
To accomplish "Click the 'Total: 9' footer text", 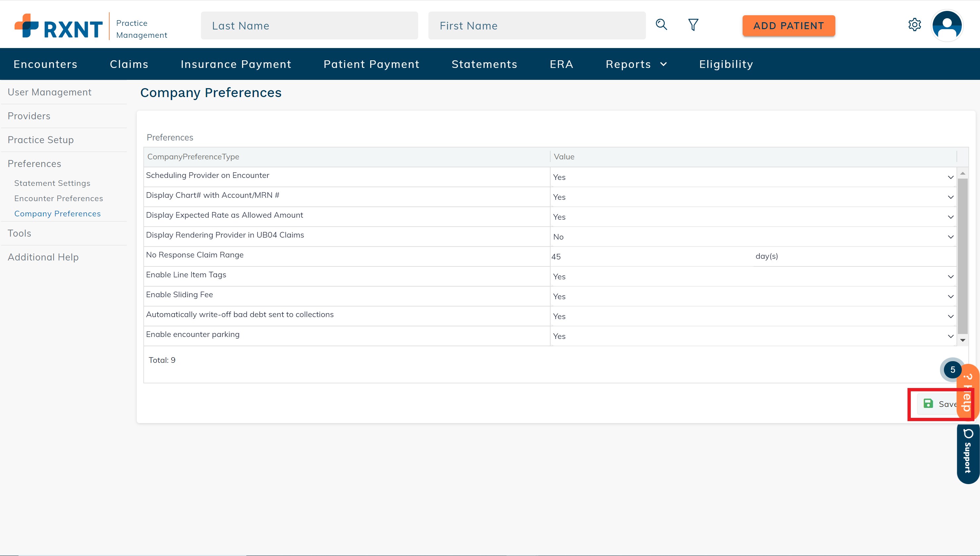I will pyautogui.click(x=162, y=360).
